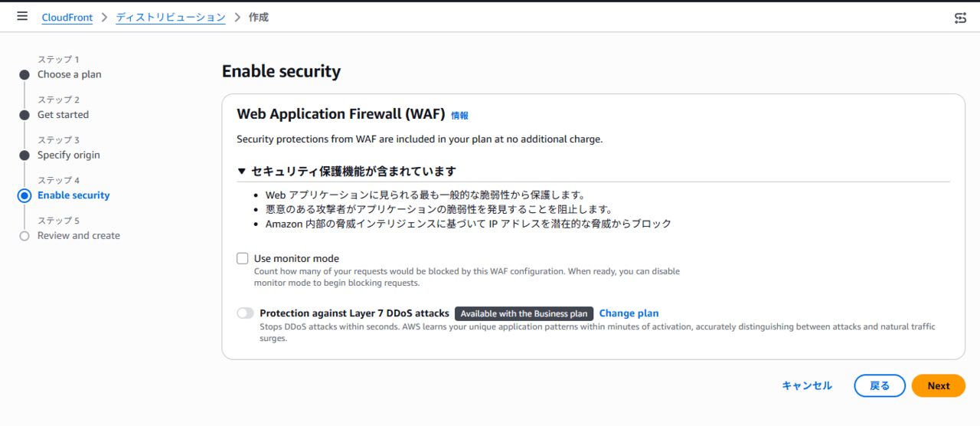The image size is (980, 426).
Task: Open the 情報 info link beside WAF
Action: click(459, 116)
